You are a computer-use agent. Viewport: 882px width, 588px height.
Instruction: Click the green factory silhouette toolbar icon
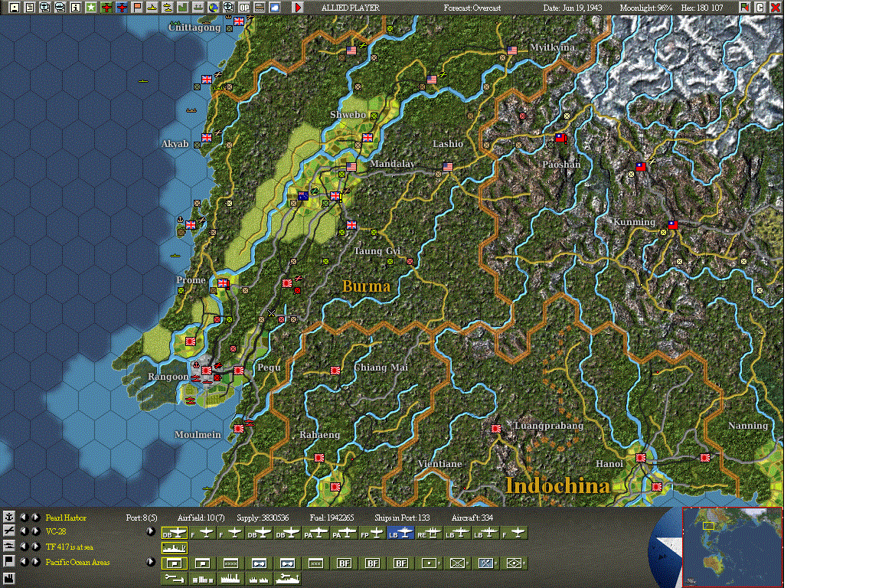(x=183, y=8)
